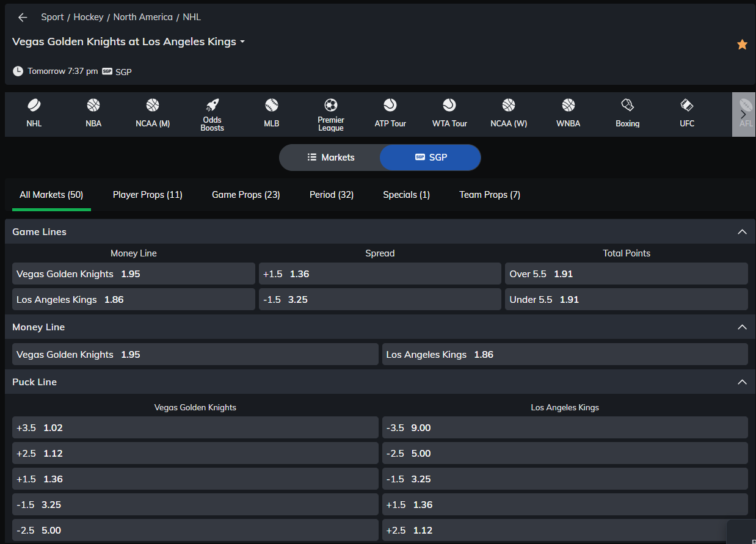Collapse the Puck Line section
This screenshot has height=544, width=756.
742,382
